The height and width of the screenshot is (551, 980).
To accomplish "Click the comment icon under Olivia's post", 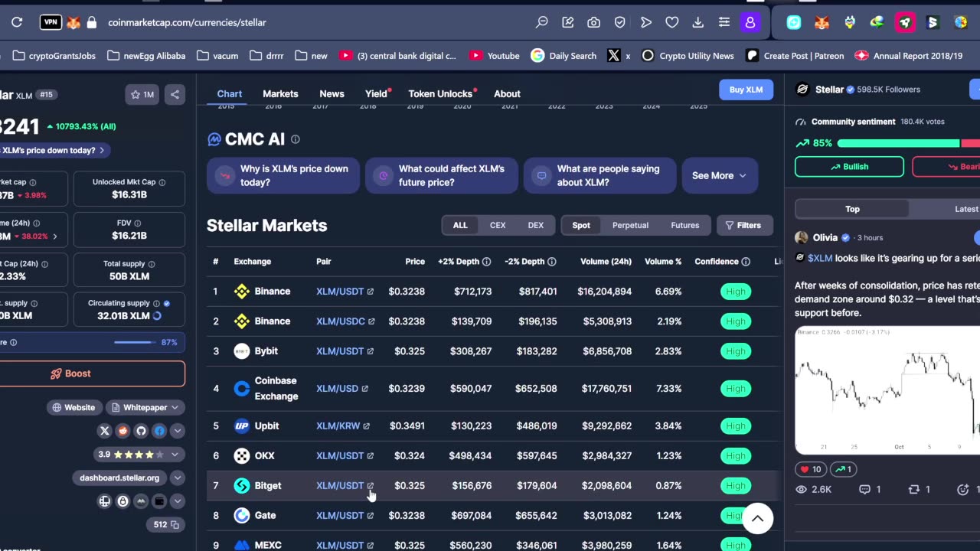I will pyautogui.click(x=864, y=489).
